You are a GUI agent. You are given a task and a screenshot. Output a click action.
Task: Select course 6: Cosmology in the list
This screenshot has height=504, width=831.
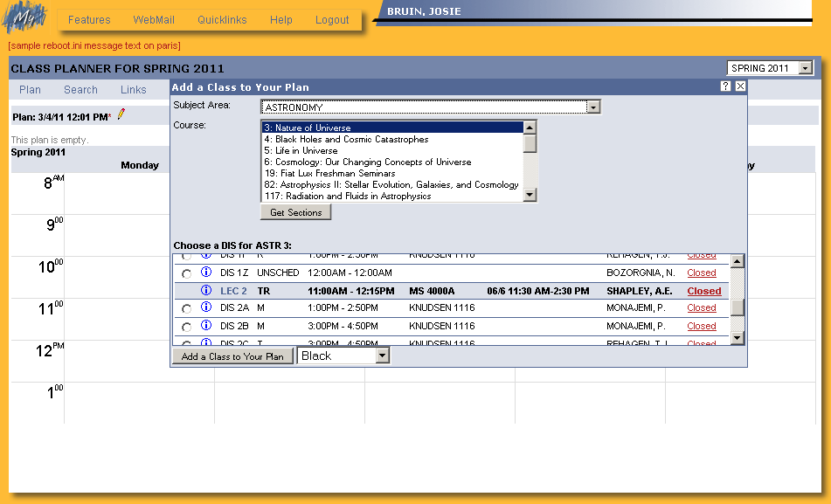tap(367, 162)
